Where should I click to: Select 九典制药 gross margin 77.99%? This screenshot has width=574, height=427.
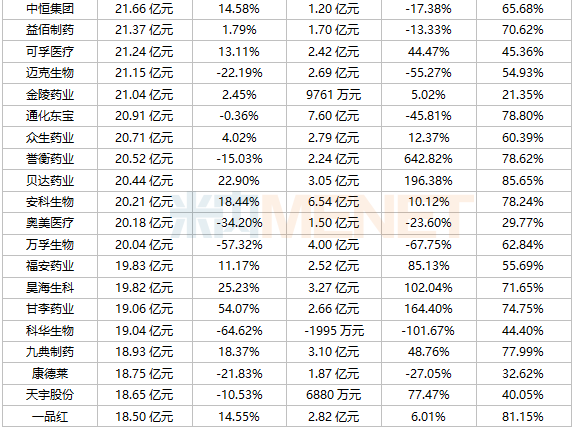click(523, 352)
